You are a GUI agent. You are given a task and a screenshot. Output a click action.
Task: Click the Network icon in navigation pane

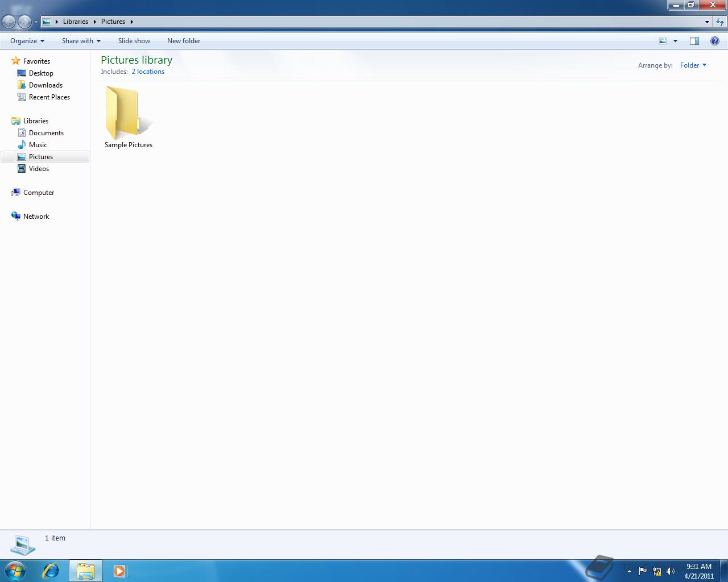click(16, 217)
